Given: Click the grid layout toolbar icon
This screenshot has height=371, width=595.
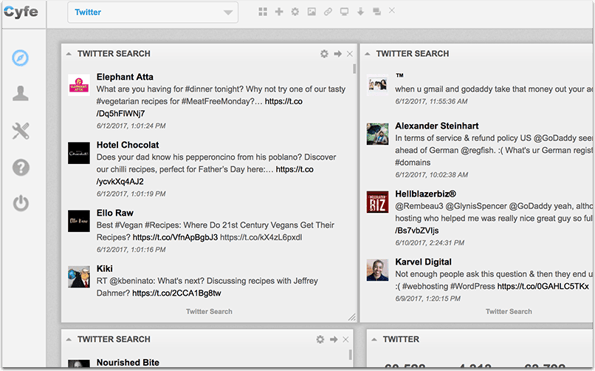Looking at the screenshot, I should 263,12.
